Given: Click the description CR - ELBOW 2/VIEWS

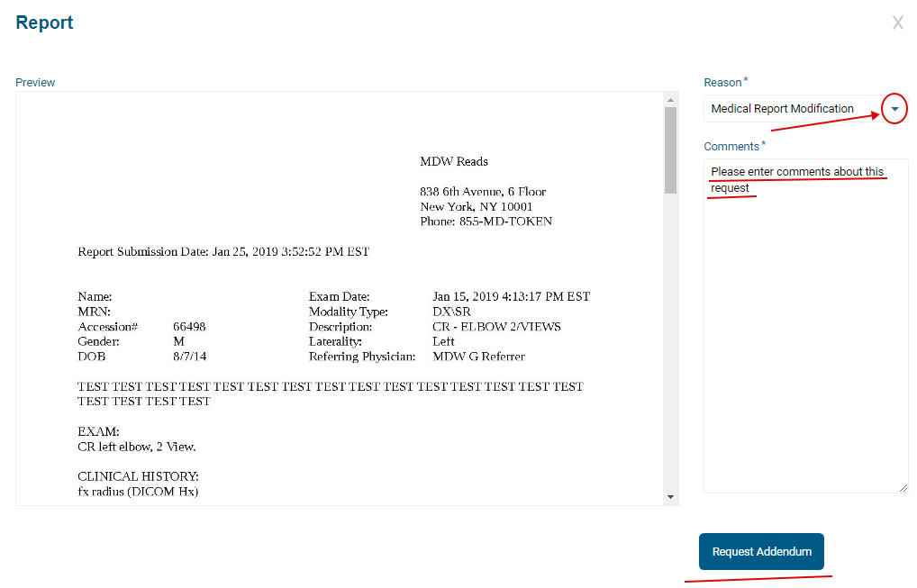Looking at the screenshot, I should 496,327.
